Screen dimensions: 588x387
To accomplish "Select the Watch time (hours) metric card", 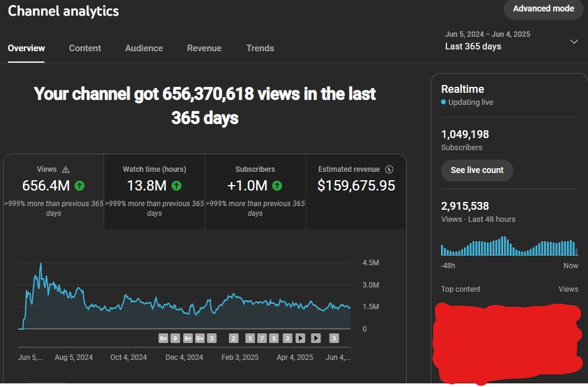I will (x=154, y=192).
